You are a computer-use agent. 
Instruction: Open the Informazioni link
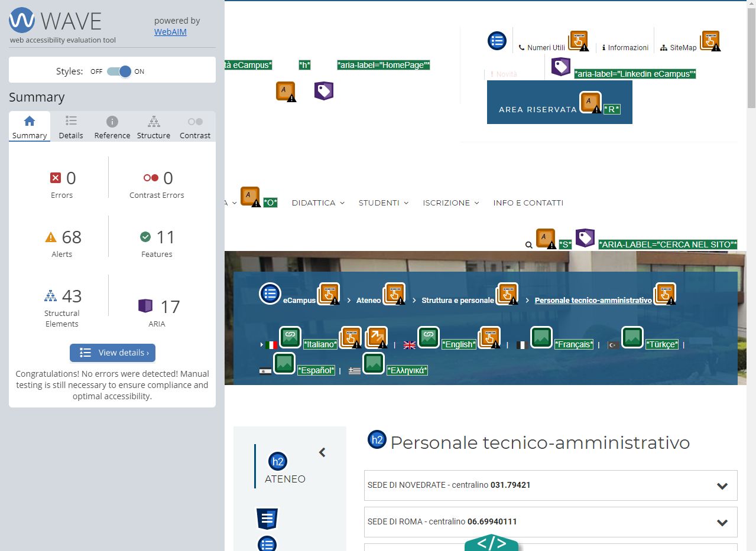(625, 48)
